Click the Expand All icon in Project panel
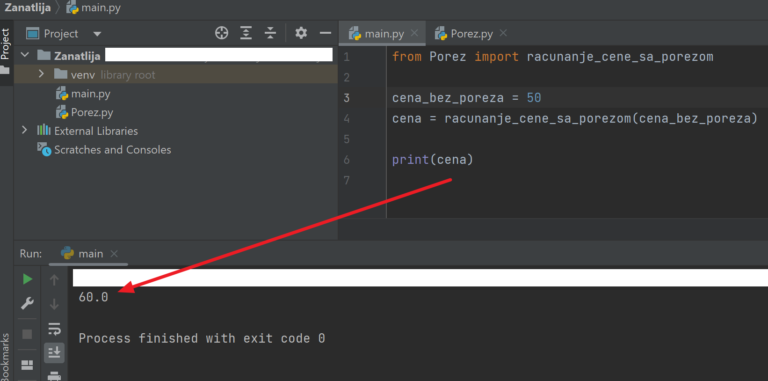This screenshot has height=381, width=768. click(246, 33)
